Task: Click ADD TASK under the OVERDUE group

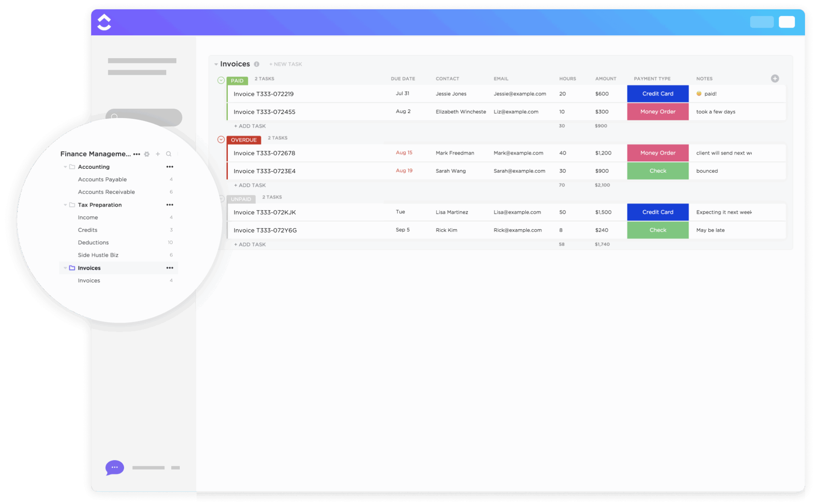Action: point(250,185)
